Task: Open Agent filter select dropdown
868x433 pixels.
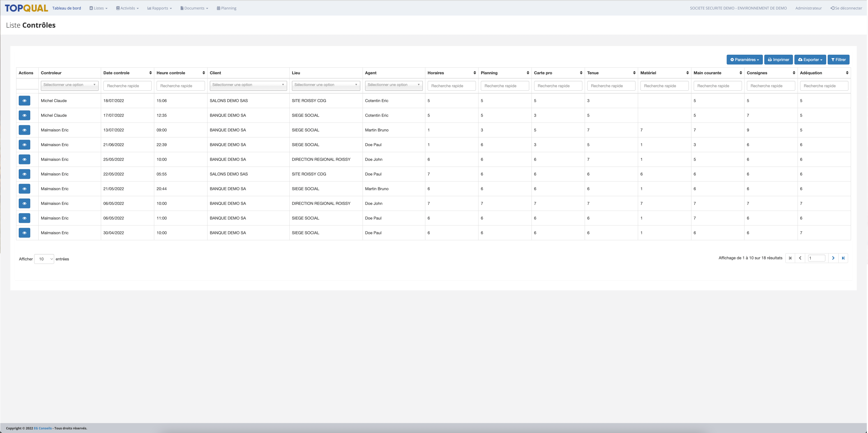Action: click(393, 85)
